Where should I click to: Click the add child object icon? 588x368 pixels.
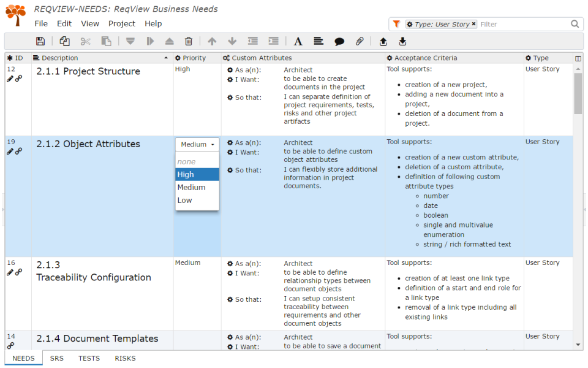pyautogui.click(x=150, y=41)
